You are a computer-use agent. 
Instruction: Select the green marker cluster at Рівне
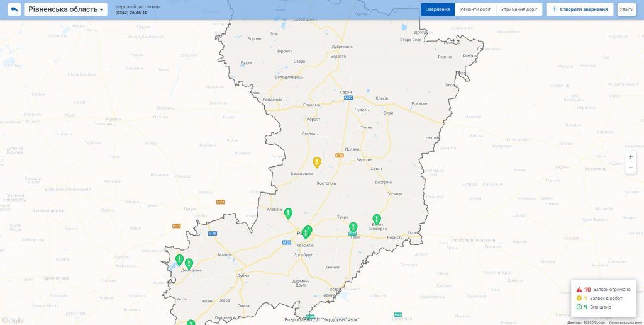tap(307, 232)
